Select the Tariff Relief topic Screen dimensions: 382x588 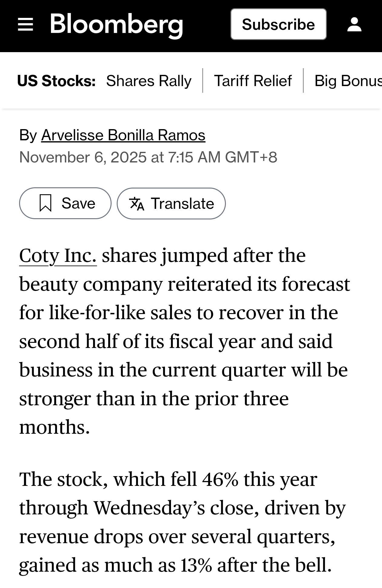(x=253, y=81)
